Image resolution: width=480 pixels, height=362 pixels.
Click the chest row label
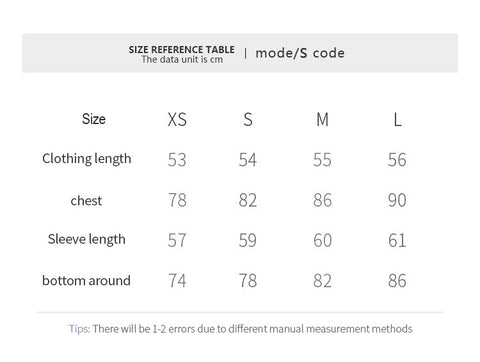point(86,201)
